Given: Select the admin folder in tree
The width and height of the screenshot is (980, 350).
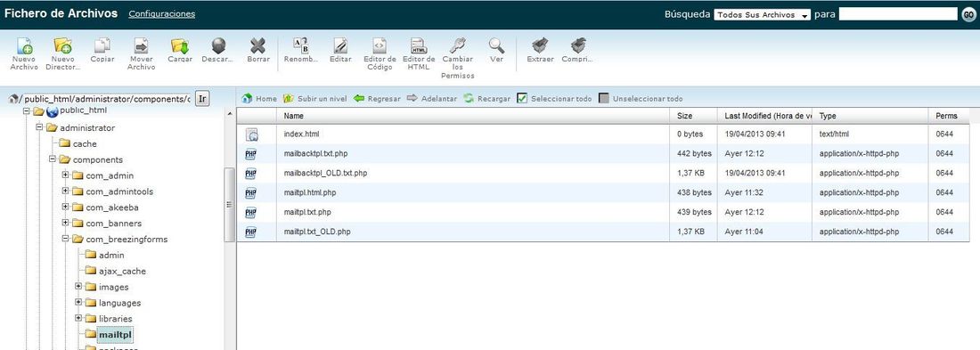Looking at the screenshot, I should [111, 255].
